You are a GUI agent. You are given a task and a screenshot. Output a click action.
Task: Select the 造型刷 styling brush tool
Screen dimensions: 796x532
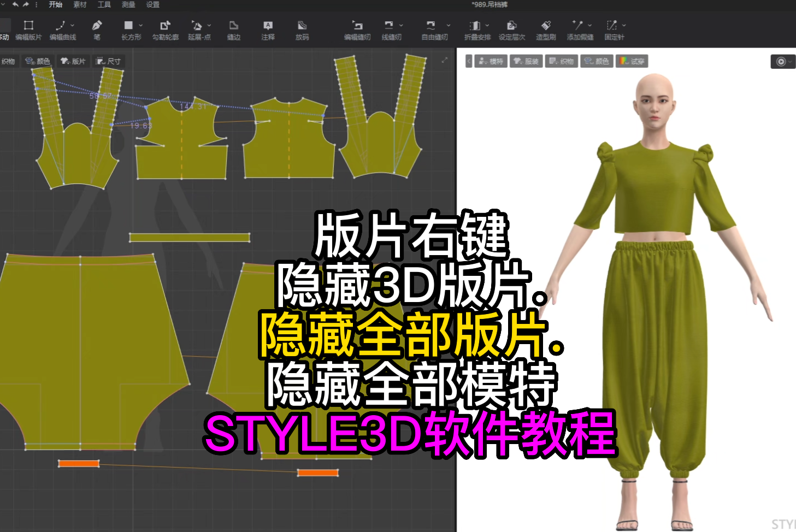546,30
